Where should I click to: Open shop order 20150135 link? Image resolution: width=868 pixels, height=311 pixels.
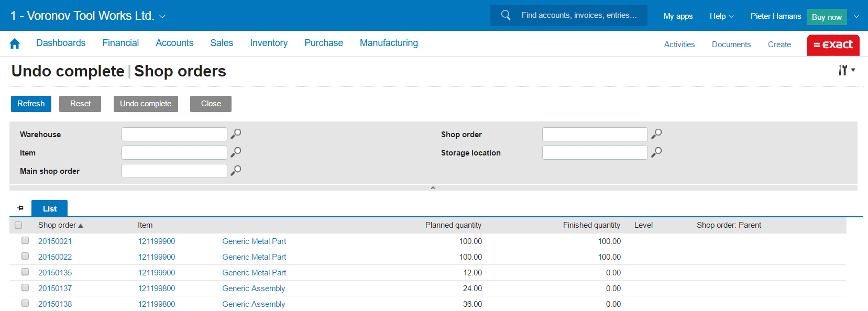click(55, 273)
